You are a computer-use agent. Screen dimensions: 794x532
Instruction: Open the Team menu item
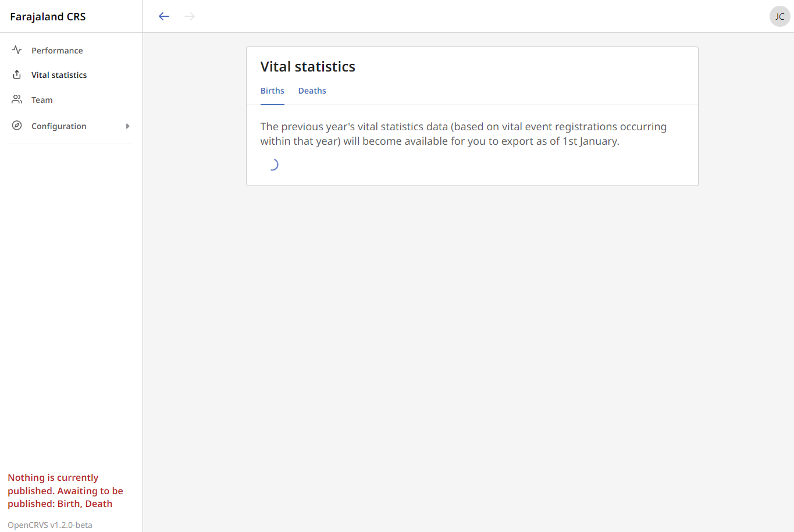click(x=41, y=99)
